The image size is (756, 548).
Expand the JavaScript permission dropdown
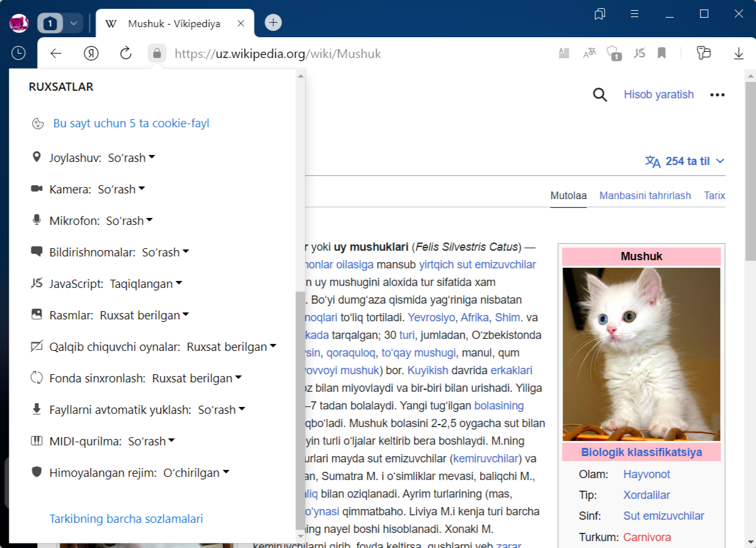click(x=146, y=284)
